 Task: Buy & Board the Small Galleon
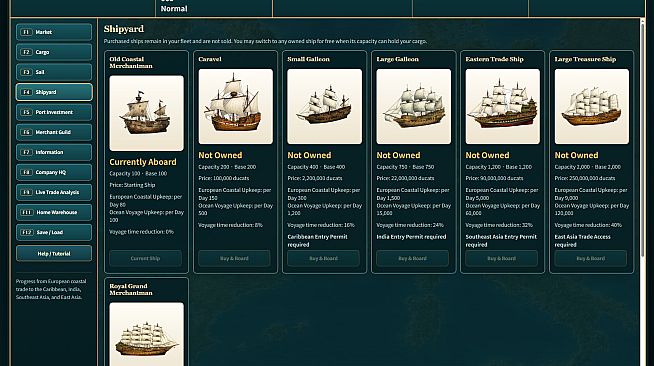pos(324,258)
